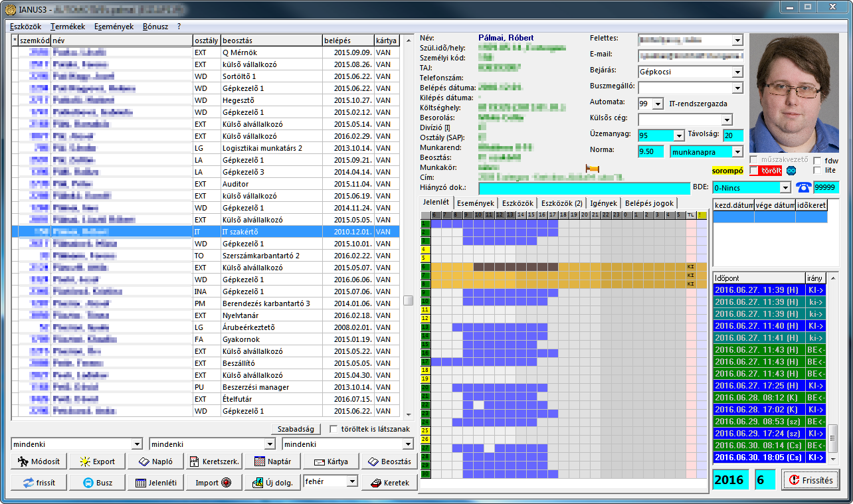The height and width of the screenshot is (504, 853).
Task: Open the BDE 0-Nincs dropdown
Action: [785, 188]
